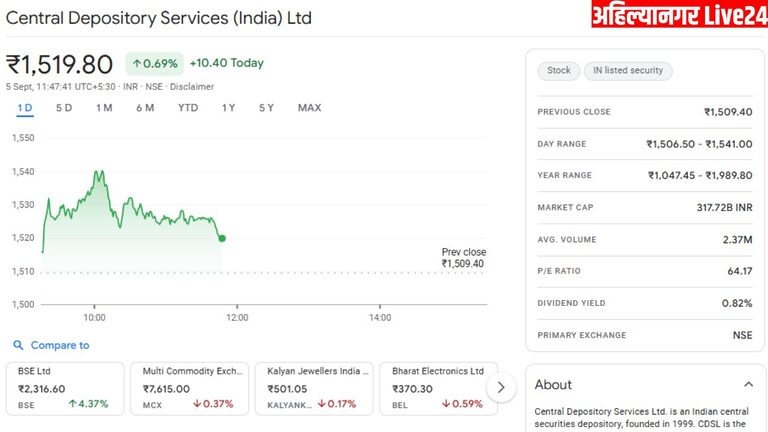768x432 pixels.
Task: Open the 5Y chart range
Action: [x=266, y=108]
